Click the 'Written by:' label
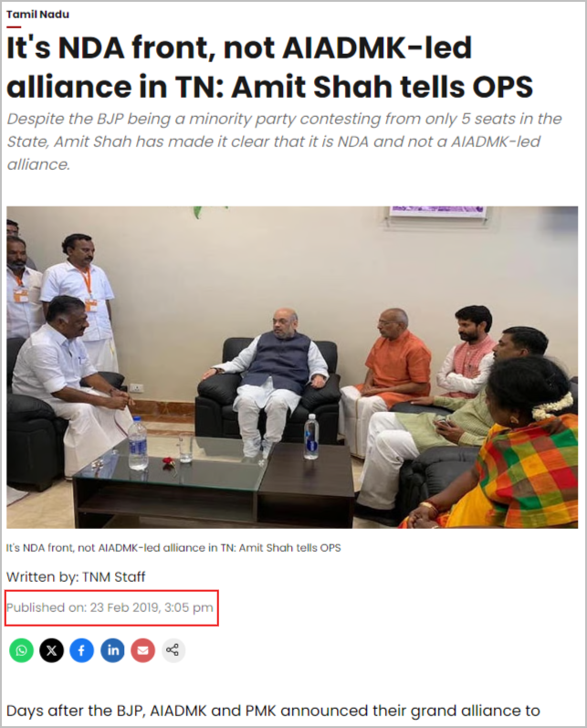This screenshot has height=728, width=587. point(43,577)
